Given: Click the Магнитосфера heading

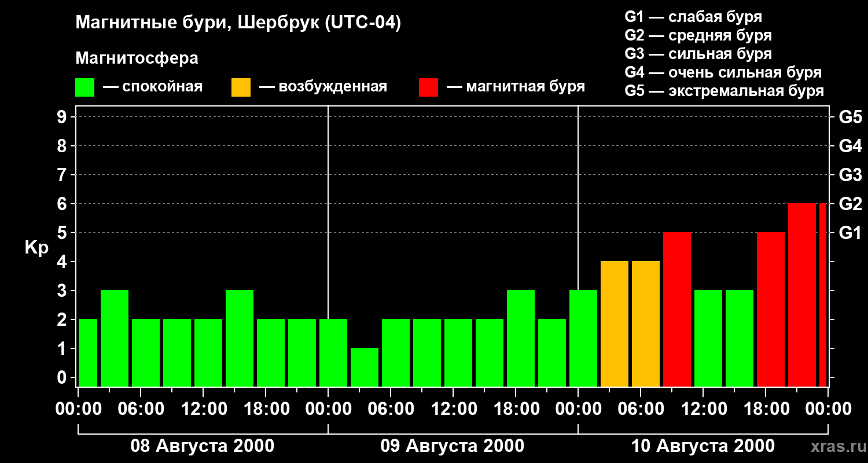Looking at the screenshot, I should 137,58.
